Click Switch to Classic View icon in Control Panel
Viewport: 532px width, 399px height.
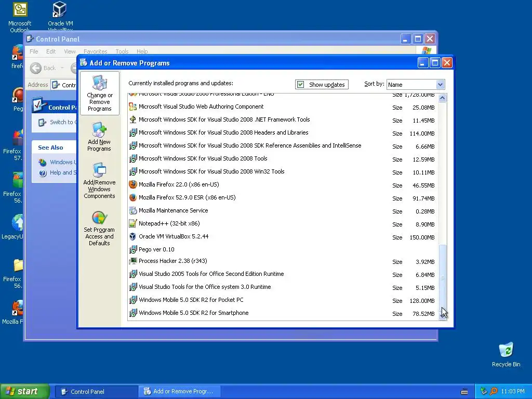point(42,123)
